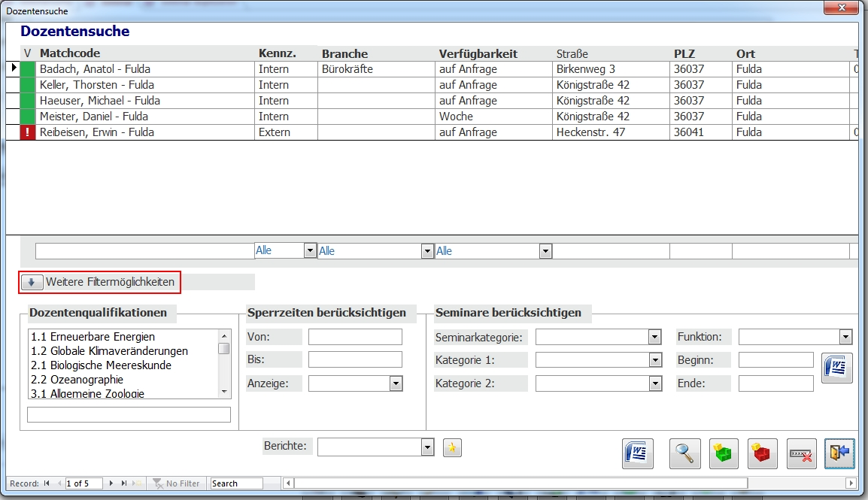The width and height of the screenshot is (868, 500).
Task: Go to next record in navigator
Action: 112,483
